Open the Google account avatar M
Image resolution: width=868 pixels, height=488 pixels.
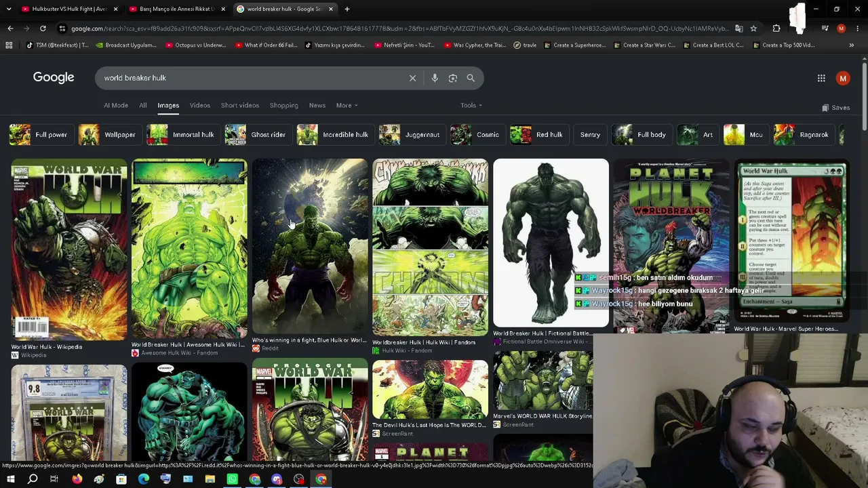click(843, 78)
